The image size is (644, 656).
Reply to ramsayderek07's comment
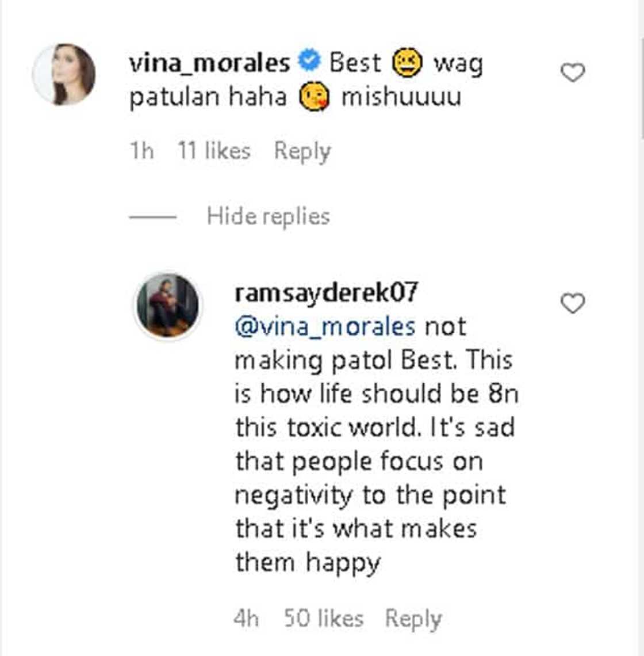point(413,619)
